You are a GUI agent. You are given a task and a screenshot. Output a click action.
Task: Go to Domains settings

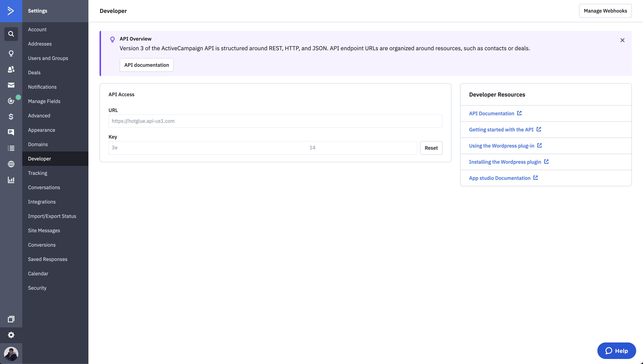click(55, 144)
